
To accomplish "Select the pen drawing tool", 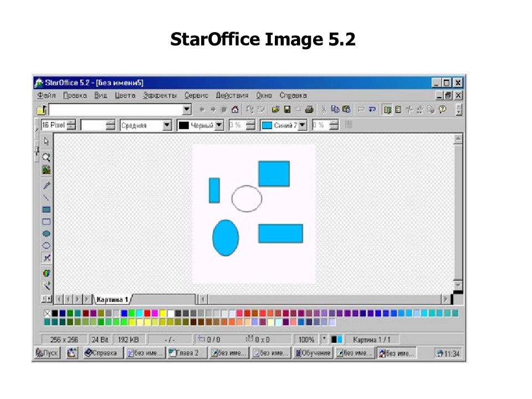I will point(47,185).
